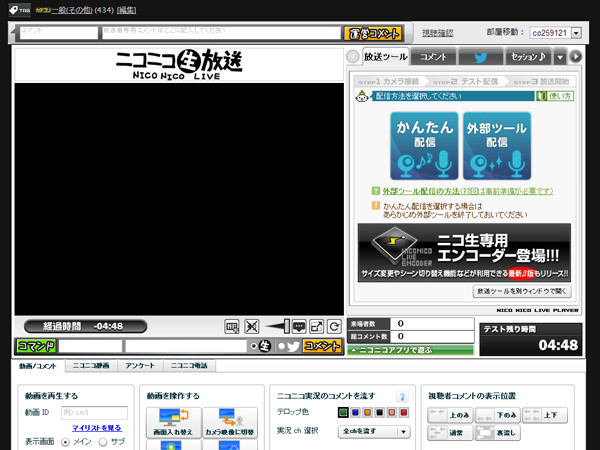Screen dimensions: 600x450
Task: Click the yellow コメント submit button
Action: point(321,346)
